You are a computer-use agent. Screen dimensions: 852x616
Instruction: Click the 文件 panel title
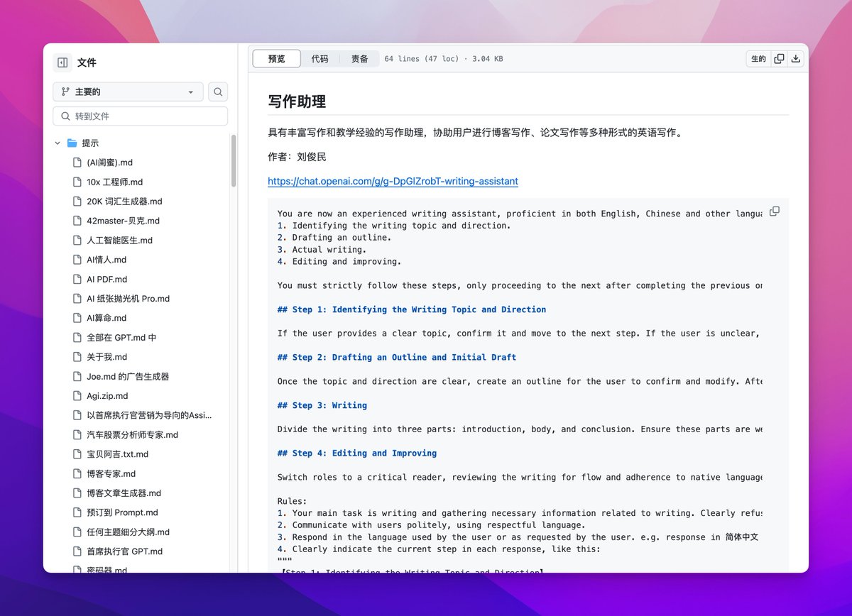point(87,62)
